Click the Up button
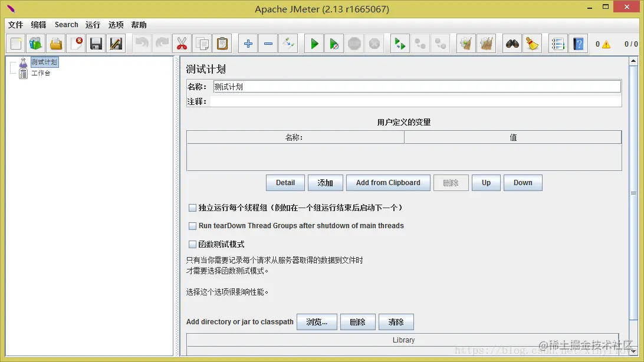The width and height of the screenshot is (644, 362). pos(487,183)
